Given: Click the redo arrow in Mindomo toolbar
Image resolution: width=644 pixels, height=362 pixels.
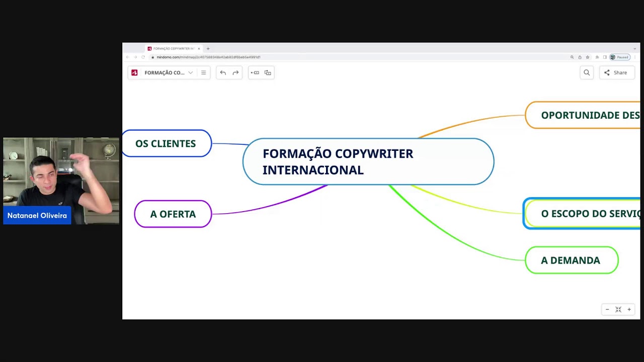Looking at the screenshot, I should 235,73.
